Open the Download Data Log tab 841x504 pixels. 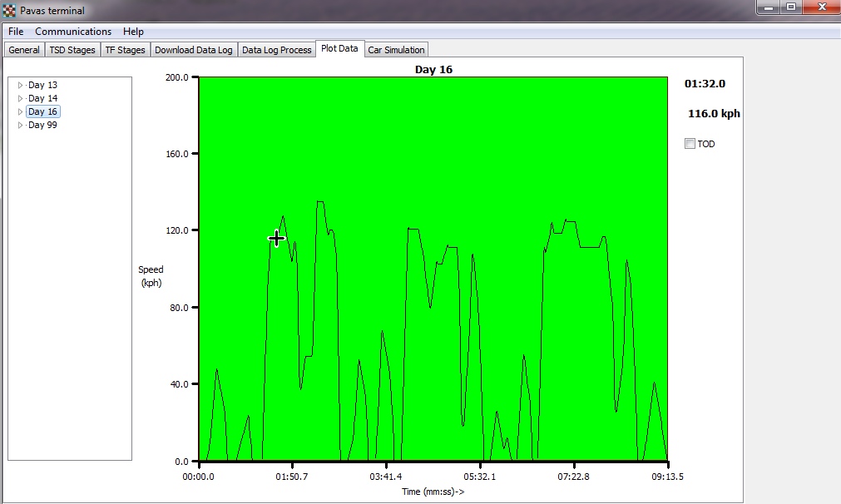194,50
